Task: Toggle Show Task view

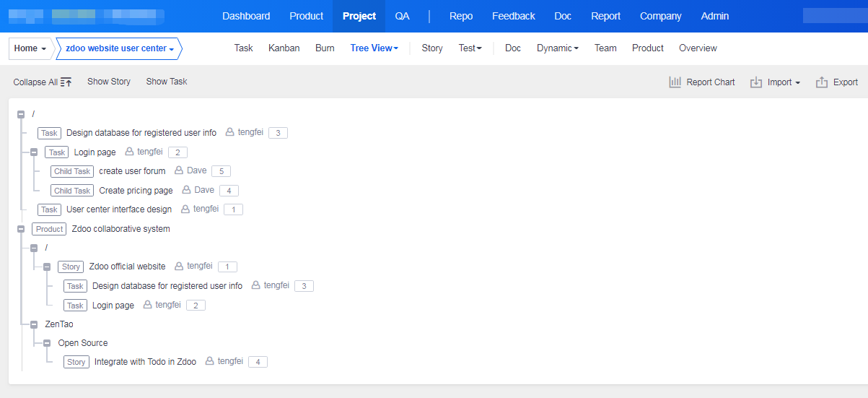Action: (x=167, y=82)
